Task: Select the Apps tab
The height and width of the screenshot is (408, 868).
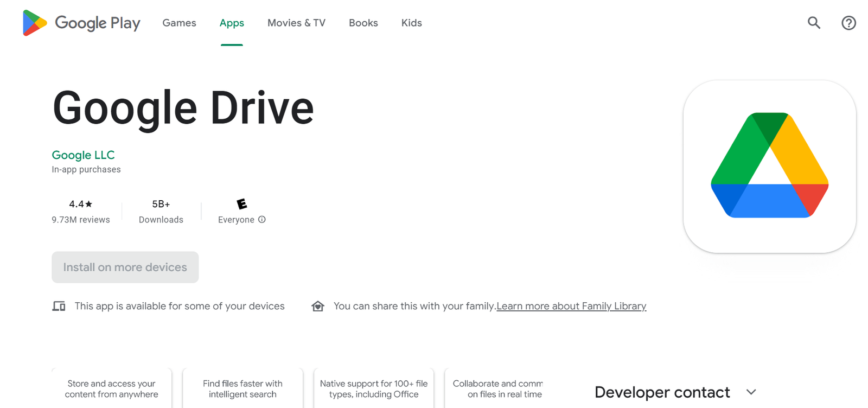Action: (x=232, y=23)
